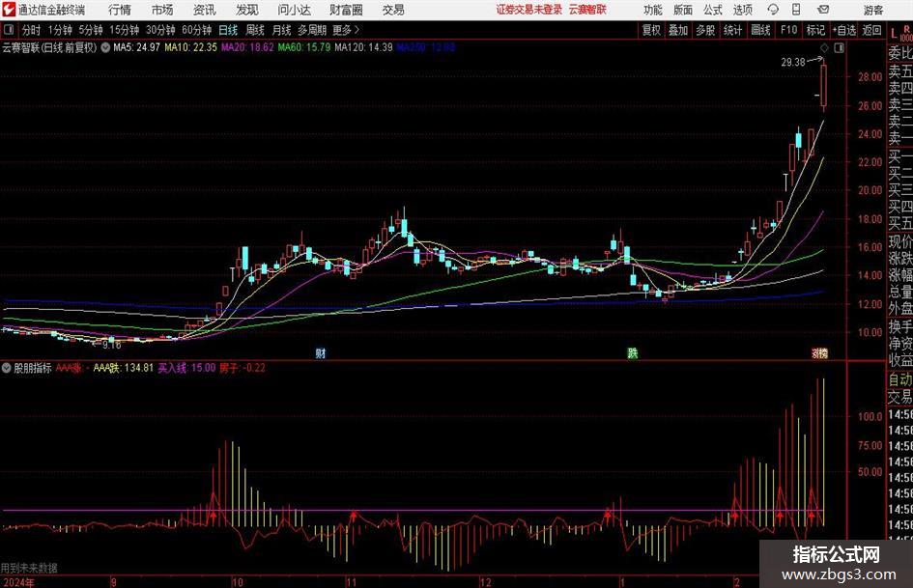Click the 叠加 overlay button
The width and height of the screenshot is (913, 588).
[678, 30]
